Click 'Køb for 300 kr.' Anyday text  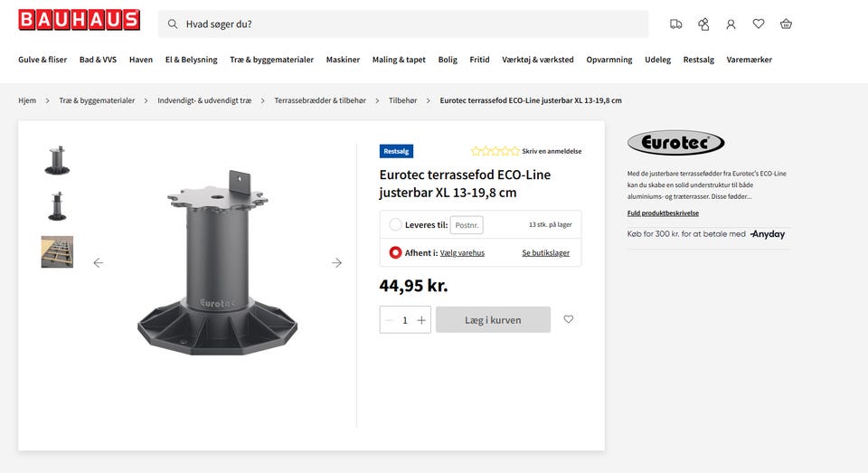tap(686, 234)
